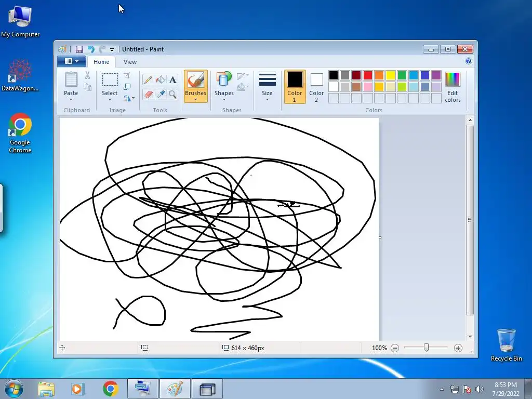The width and height of the screenshot is (532, 399).
Task: Activate Color 2 background selector
Action: click(316, 87)
